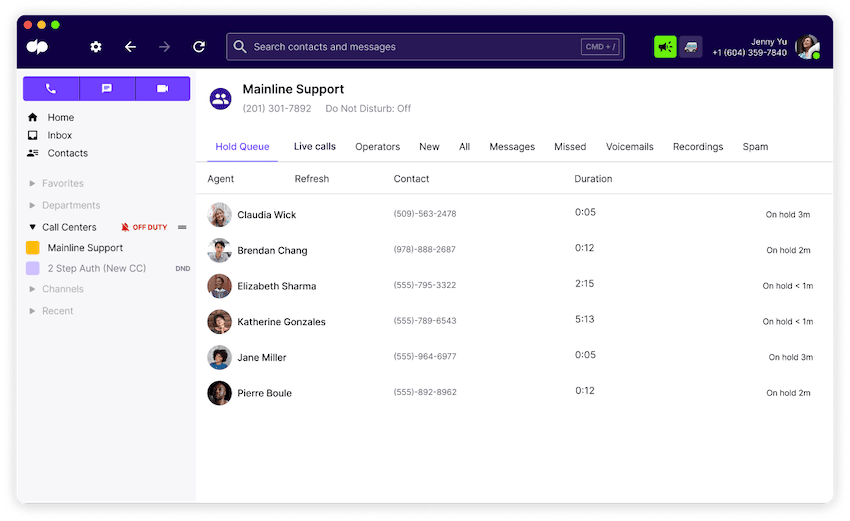The height and width of the screenshot is (521, 850).
Task: Toggle Do Not Disturb: Off setting
Action: (x=368, y=108)
